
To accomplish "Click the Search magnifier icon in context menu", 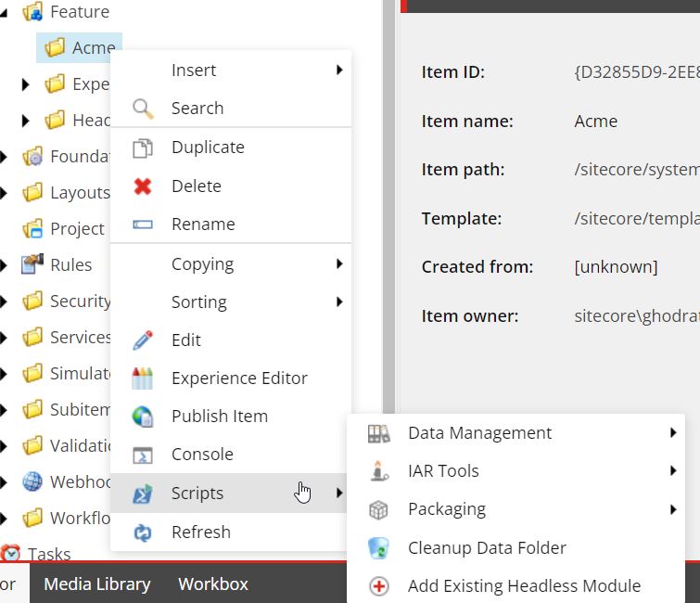I will 143,109.
